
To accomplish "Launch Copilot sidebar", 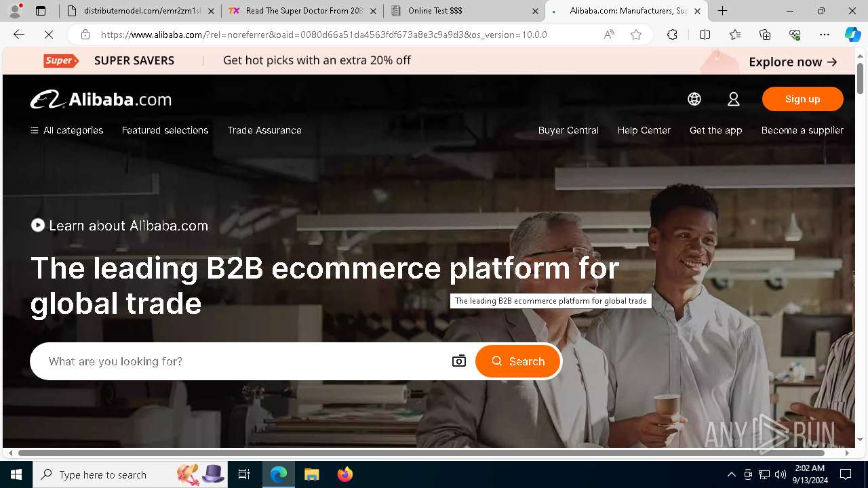I will [852, 35].
